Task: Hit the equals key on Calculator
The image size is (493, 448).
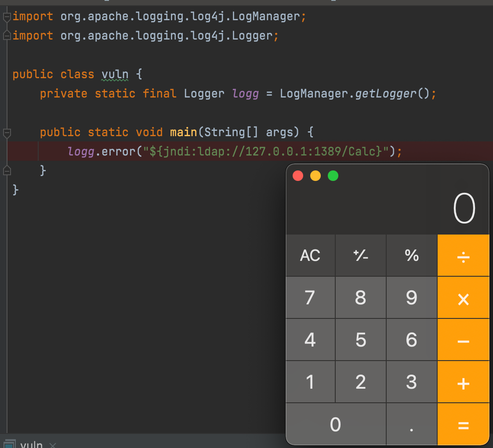Action: tap(463, 425)
